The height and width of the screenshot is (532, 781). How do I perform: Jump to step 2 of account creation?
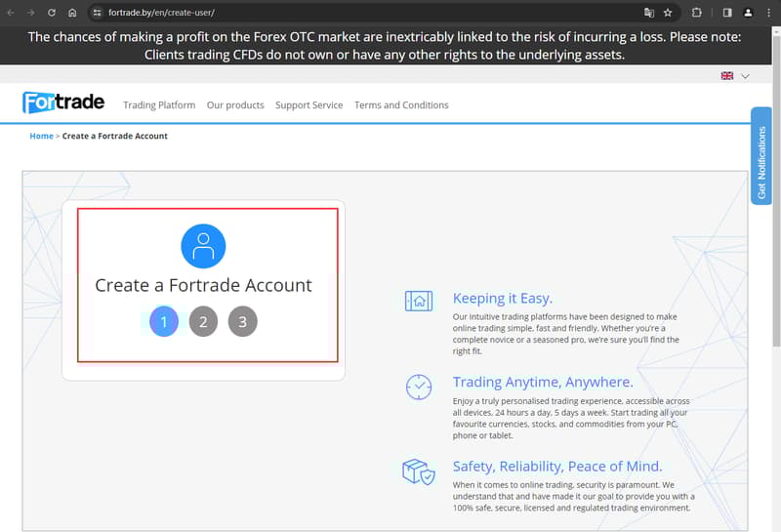203,321
